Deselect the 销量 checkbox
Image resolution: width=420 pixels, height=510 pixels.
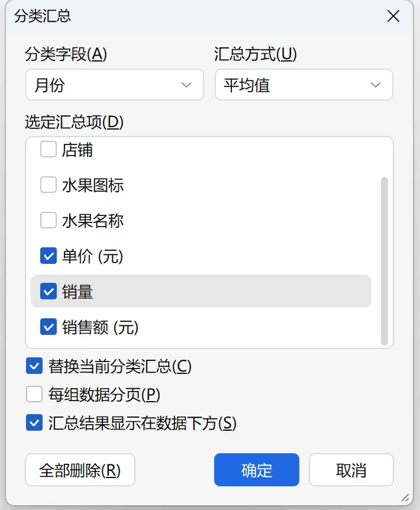tap(49, 291)
